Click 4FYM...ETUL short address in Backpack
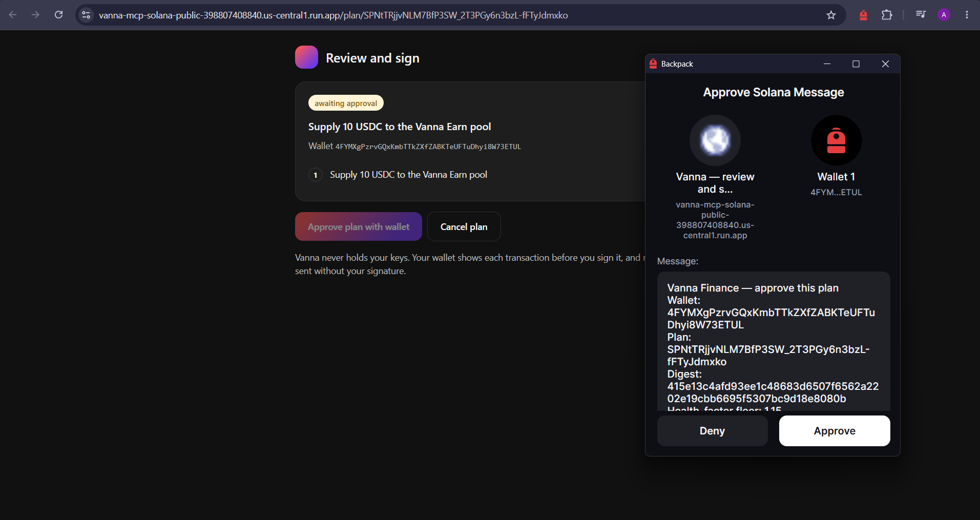The image size is (980, 520). tap(836, 192)
